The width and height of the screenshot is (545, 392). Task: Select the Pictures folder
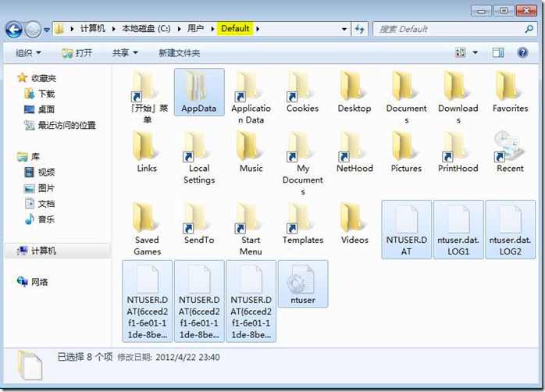coord(406,152)
